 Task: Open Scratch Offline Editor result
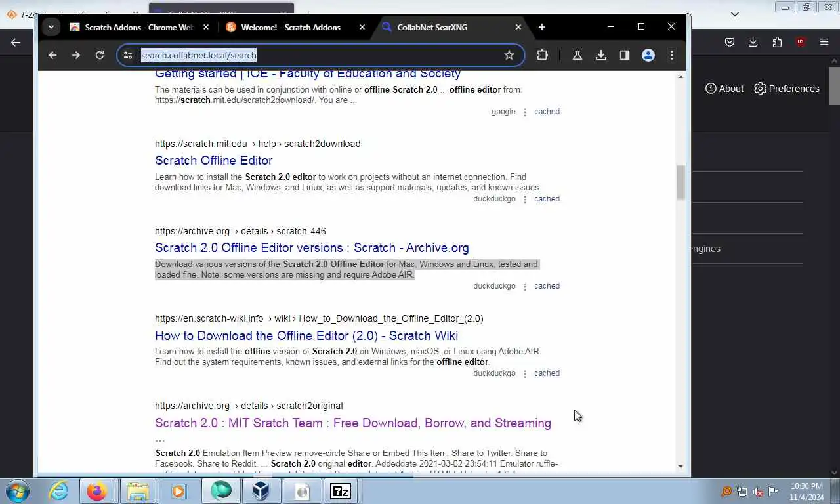[x=214, y=161]
